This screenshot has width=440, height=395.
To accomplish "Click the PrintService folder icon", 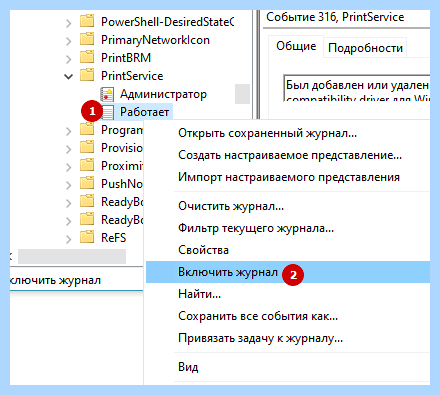I will [x=87, y=75].
